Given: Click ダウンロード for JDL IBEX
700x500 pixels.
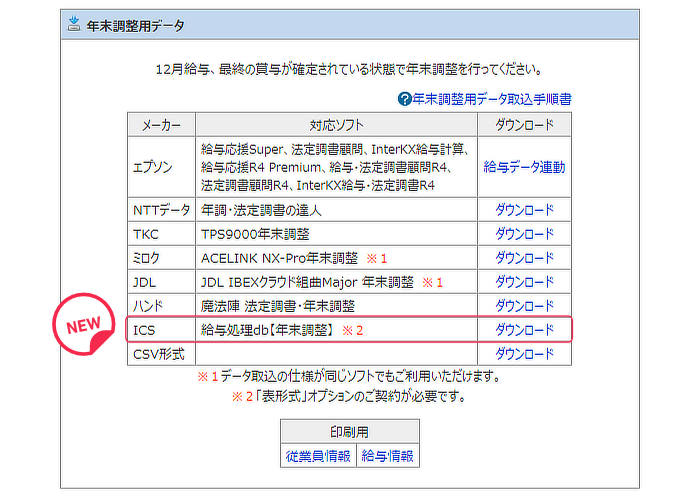Looking at the screenshot, I should pyautogui.click(x=524, y=282).
